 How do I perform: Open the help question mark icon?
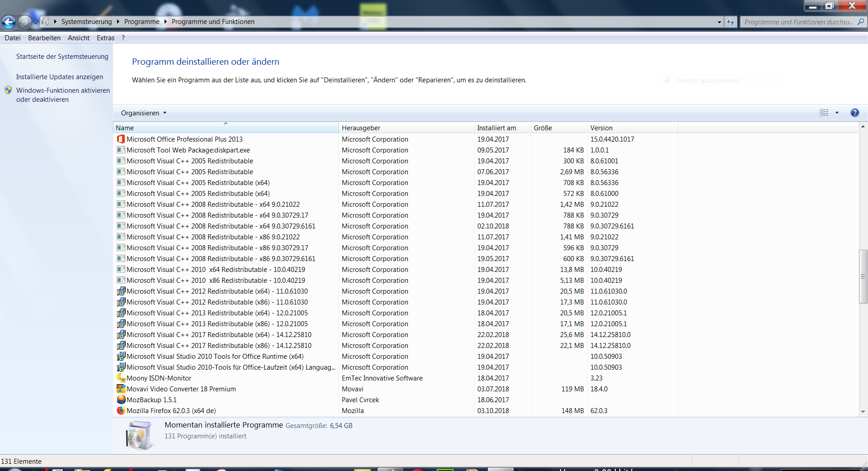854,113
